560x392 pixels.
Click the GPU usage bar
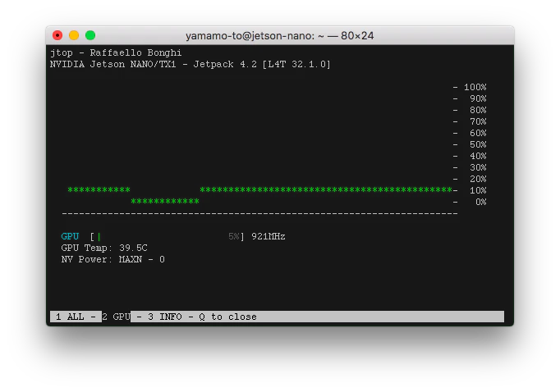click(x=168, y=236)
